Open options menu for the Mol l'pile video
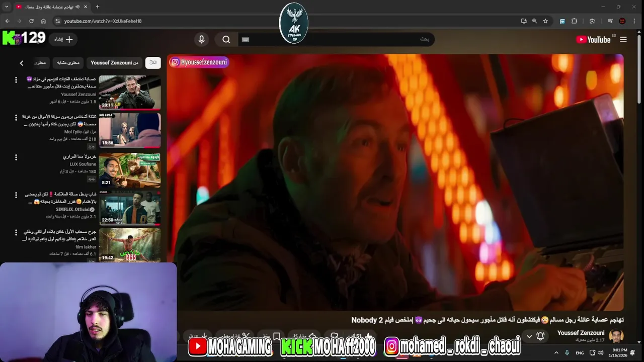644x362 pixels. click(x=16, y=118)
